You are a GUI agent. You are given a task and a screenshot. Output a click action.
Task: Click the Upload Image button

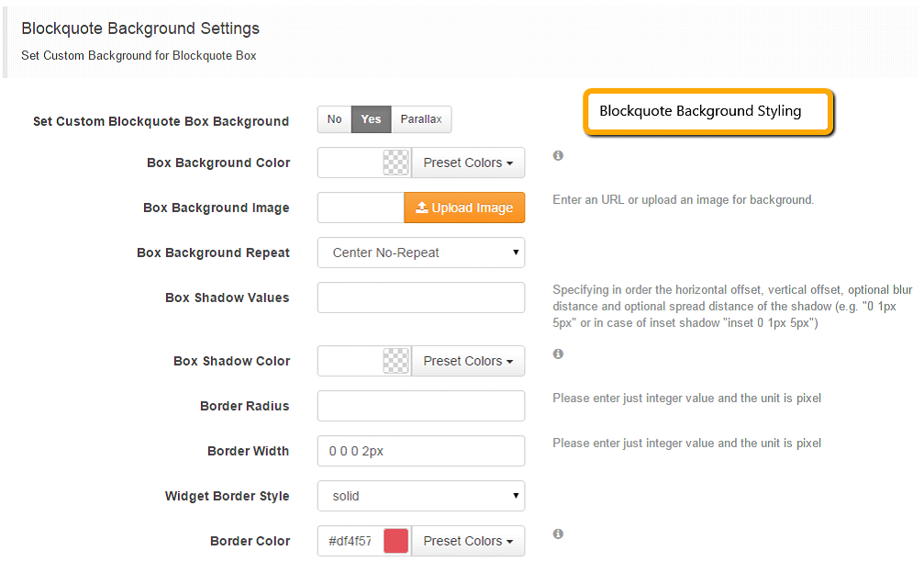(464, 208)
